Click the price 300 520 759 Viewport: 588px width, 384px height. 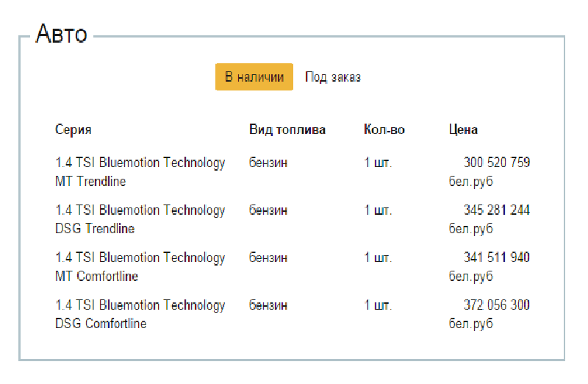coord(497,163)
